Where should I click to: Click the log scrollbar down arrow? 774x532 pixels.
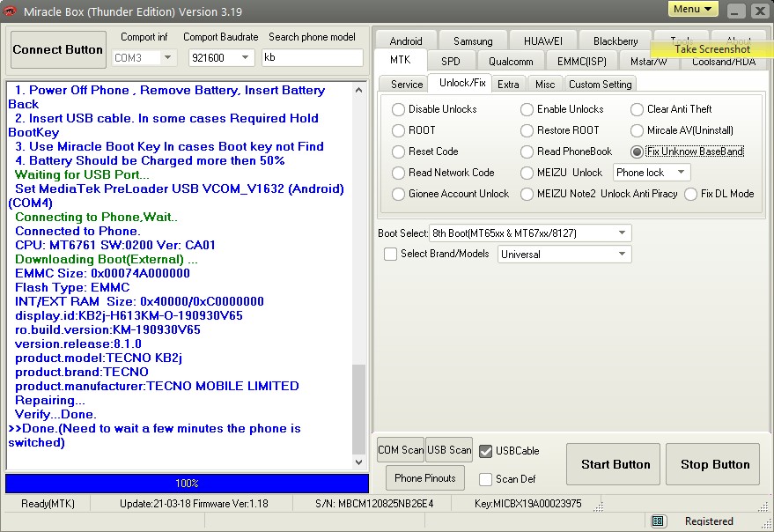(x=359, y=462)
